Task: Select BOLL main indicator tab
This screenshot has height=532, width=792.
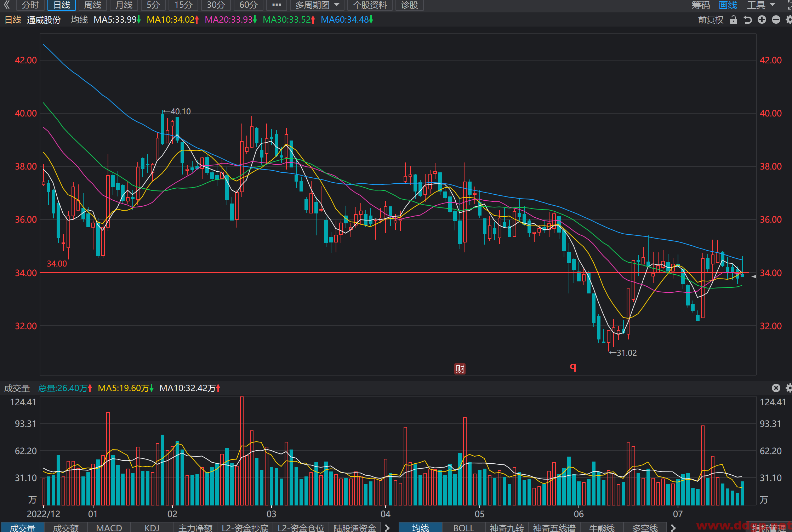Action: pos(464,527)
